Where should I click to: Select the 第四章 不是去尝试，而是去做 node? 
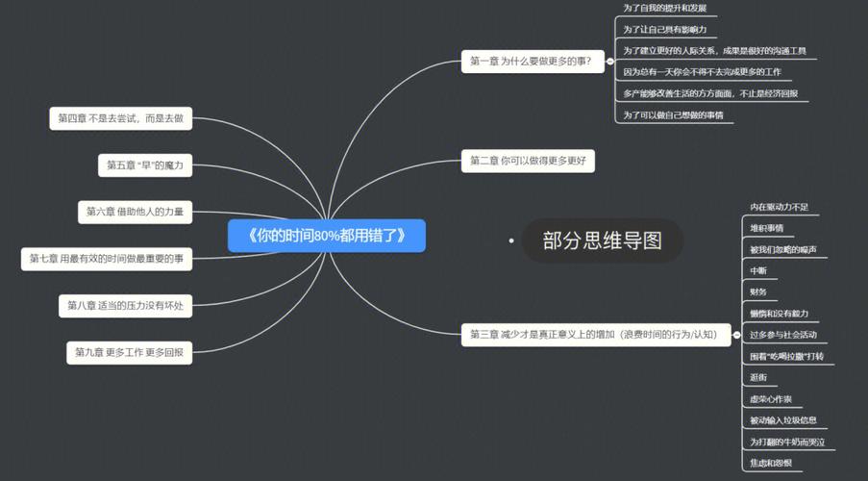point(121,118)
